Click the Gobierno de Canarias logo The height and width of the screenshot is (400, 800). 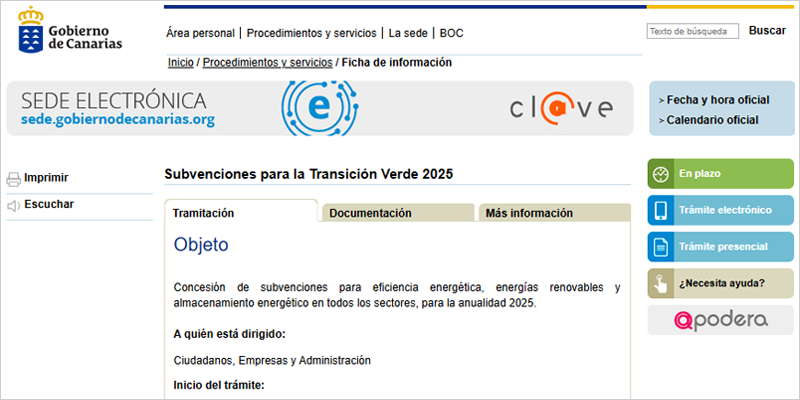pyautogui.click(x=71, y=31)
